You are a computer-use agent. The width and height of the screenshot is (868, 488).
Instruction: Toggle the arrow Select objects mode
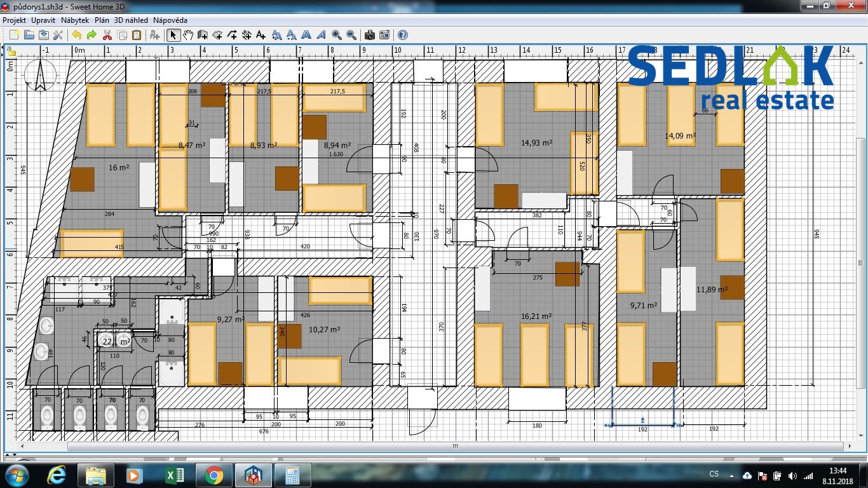click(x=173, y=35)
